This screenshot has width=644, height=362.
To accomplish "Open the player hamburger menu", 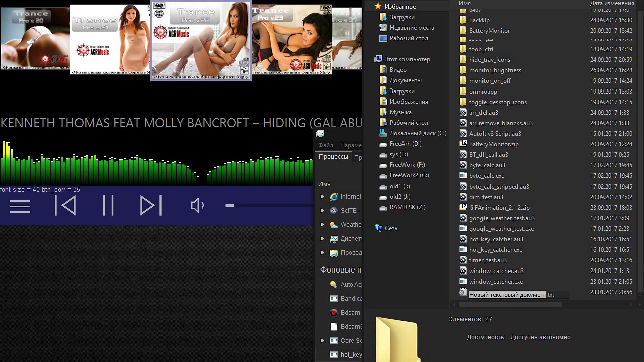I will 20,206.
